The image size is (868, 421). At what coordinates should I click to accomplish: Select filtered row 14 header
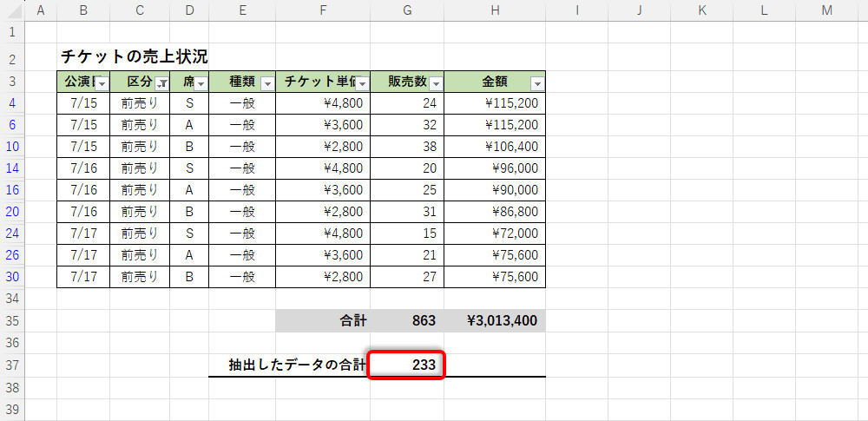tap(12, 168)
